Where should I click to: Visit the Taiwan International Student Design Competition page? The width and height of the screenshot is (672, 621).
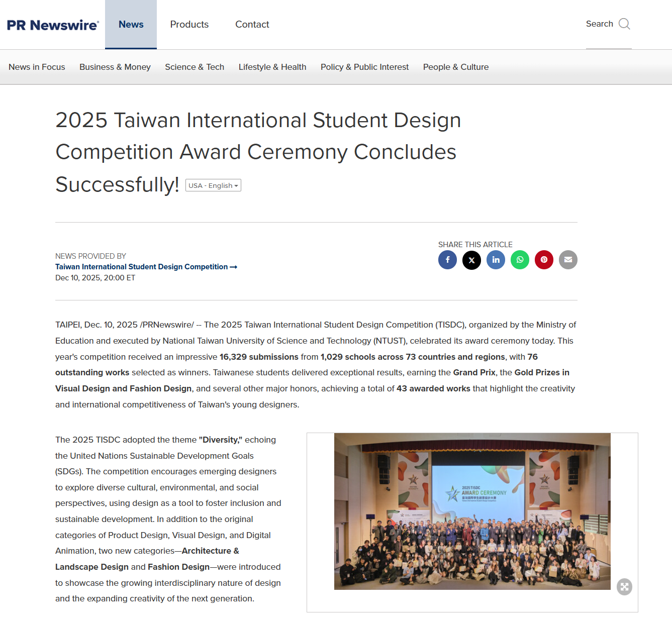click(142, 266)
